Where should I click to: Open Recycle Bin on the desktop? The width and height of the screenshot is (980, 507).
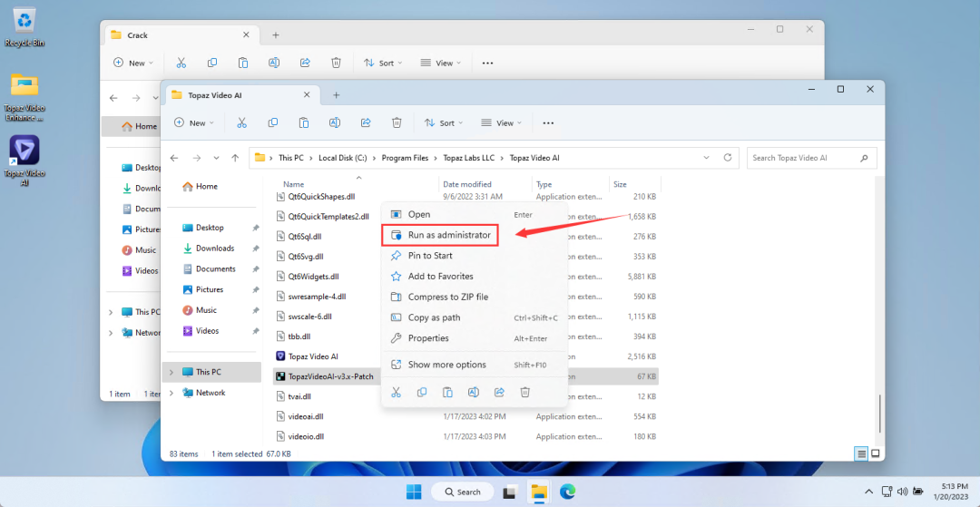coord(24,29)
